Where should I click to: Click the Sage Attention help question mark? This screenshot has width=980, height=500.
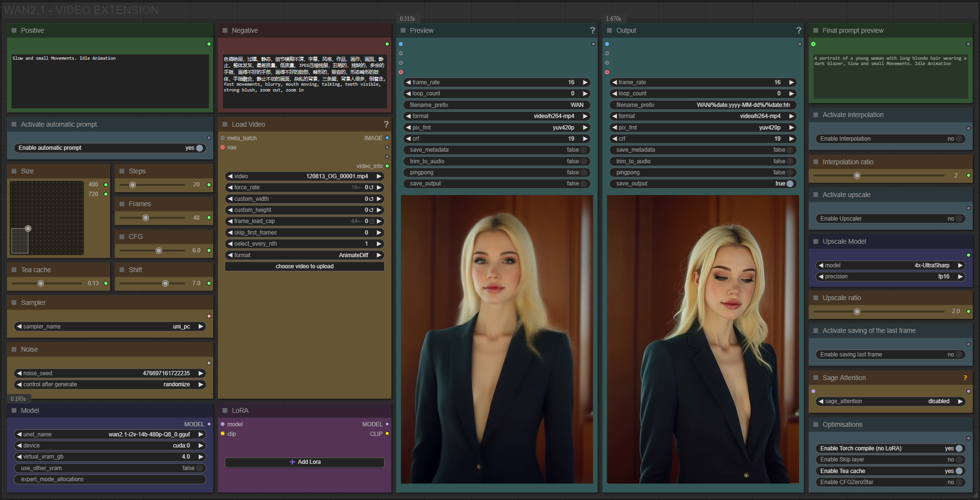tap(965, 378)
